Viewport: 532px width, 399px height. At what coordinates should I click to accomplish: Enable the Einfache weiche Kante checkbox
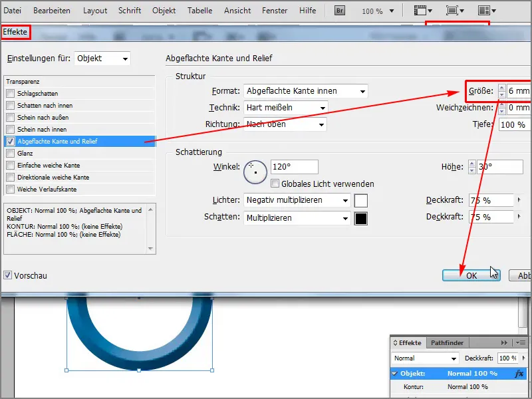click(11, 165)
